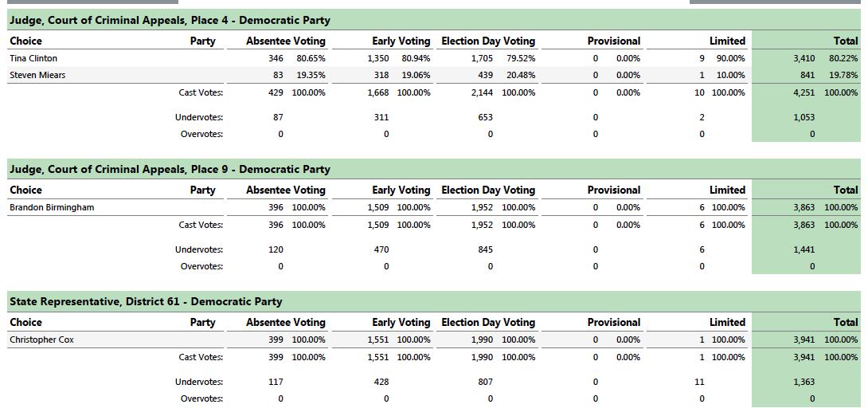This screenshot has height=420, width=868.
Task: Select the Steven Miears candidate row
Action: [x=434, y=75]
